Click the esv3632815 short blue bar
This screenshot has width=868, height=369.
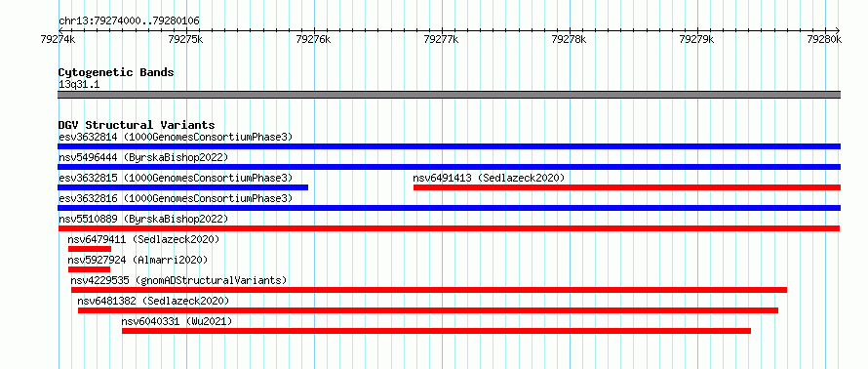pyautogui.click(x=182, y=187)
